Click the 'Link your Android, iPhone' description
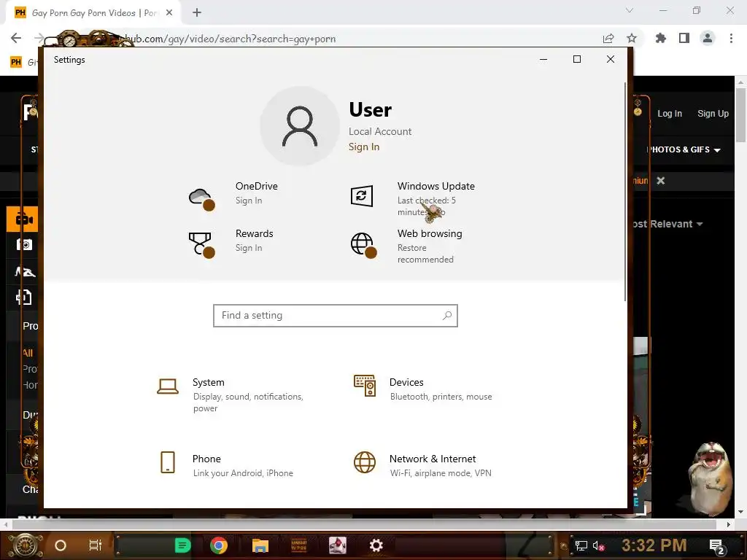Image resolution: width=747 pixels, height=560 pixels. coord(243,472)
